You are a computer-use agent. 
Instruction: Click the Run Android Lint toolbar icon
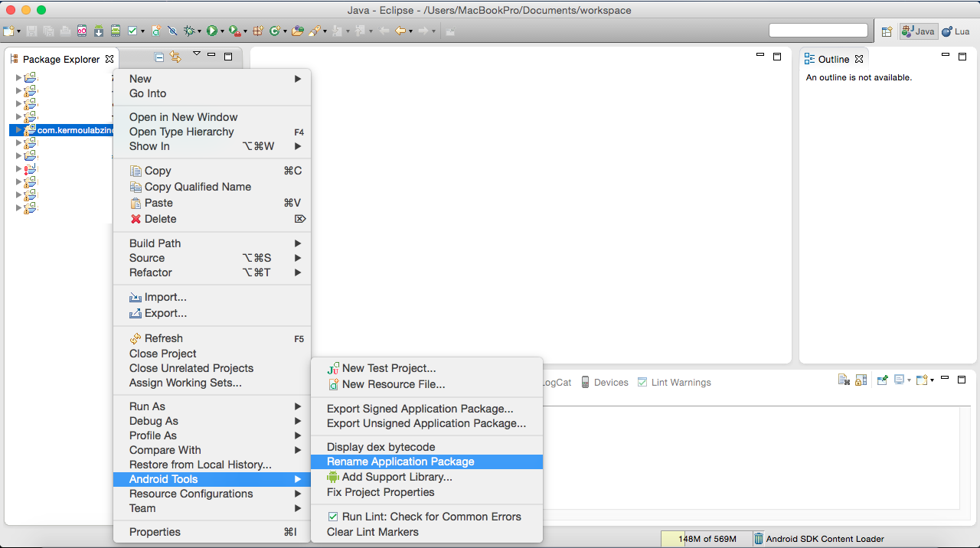click(133, 31)
